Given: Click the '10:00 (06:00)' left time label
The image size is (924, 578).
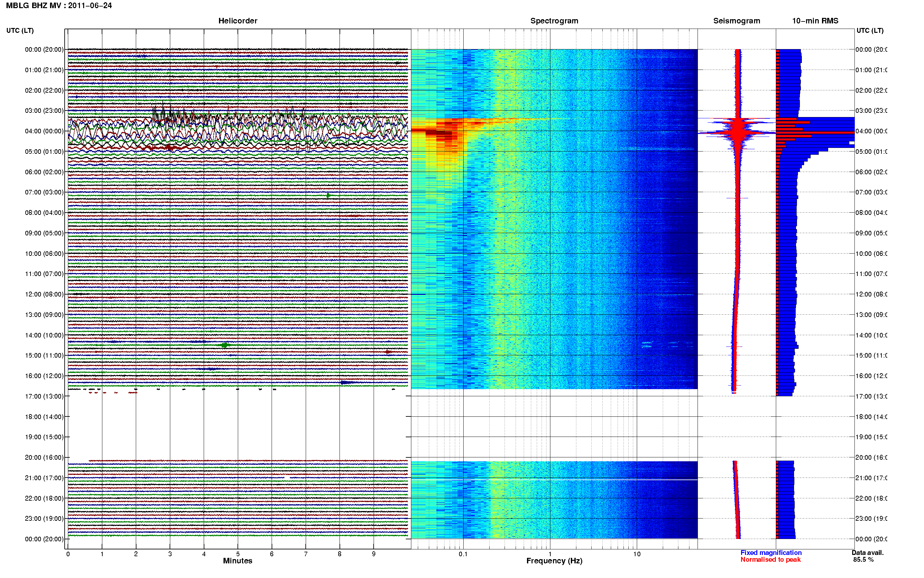Looking at the screenshot, I should 44,254.
